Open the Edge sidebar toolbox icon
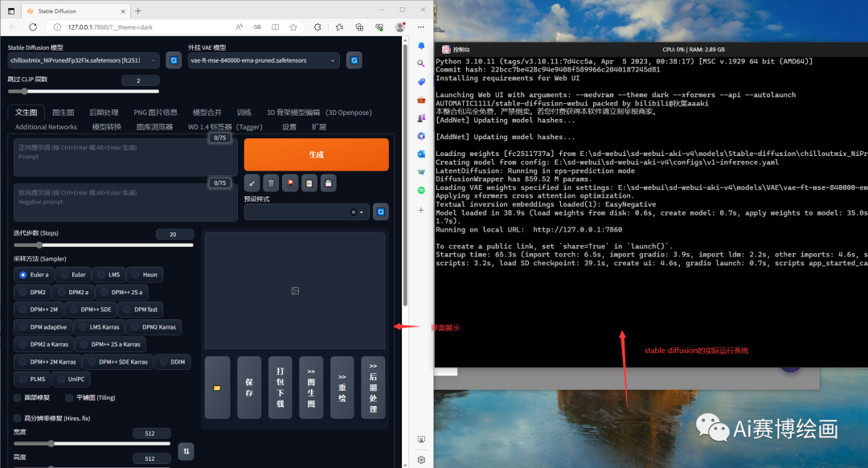 pyautogui.click(x=421, y=100)
